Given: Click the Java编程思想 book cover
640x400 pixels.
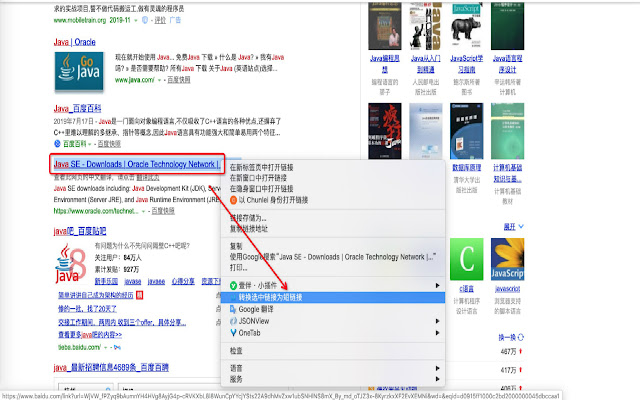Looking at the screenshot, I should coord(385,26).
